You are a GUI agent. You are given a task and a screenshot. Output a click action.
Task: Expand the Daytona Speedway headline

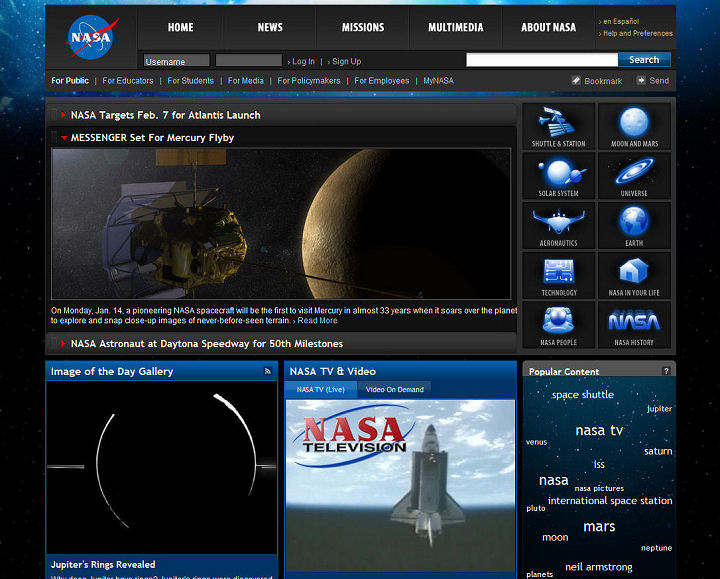63,343
